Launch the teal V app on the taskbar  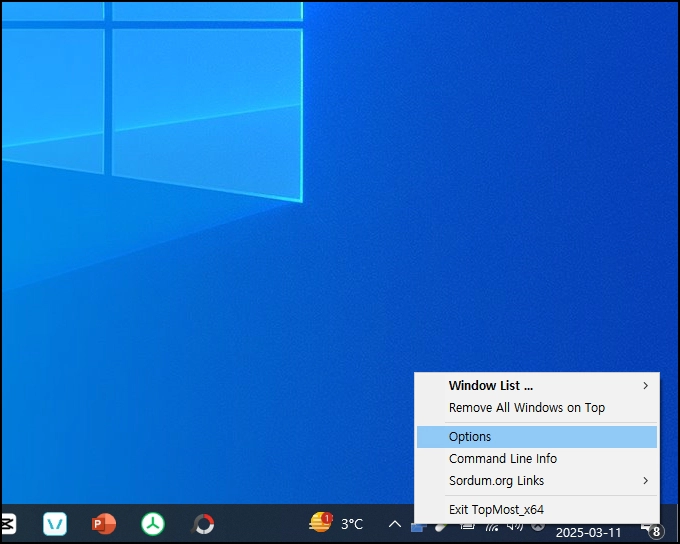click(x=55, y=524)
